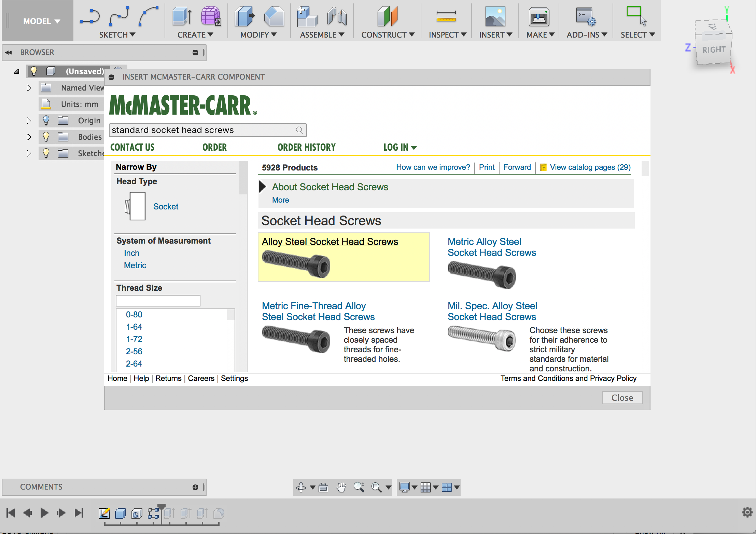Select Socket head type filter
The height and width of the screenshot is (534, 756).
[x=166, y=206]
